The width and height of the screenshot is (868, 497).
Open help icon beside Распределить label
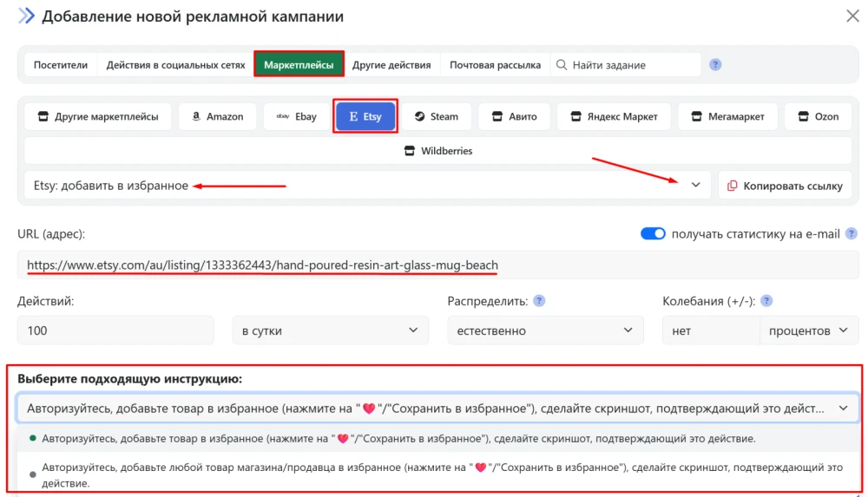539,300
